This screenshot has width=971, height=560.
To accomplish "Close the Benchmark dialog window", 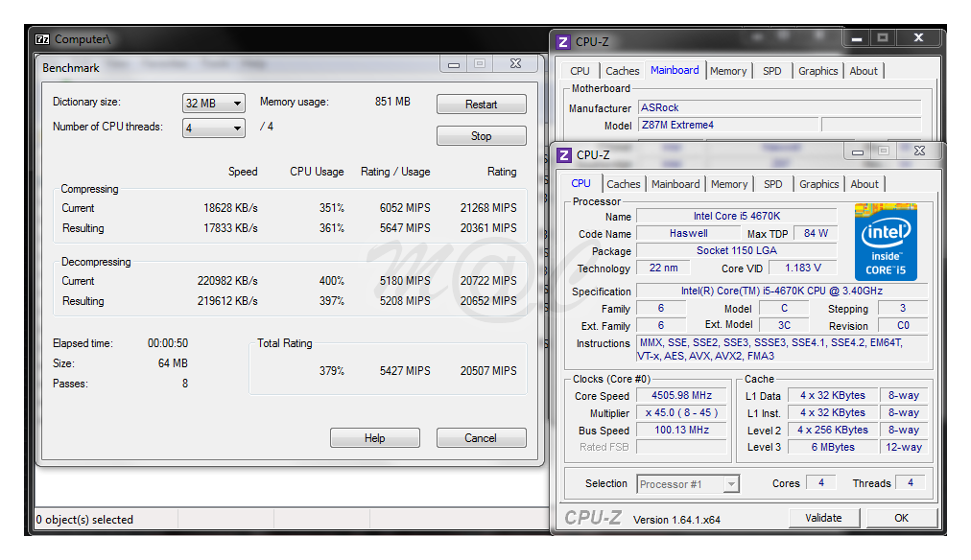I will [x=515, y=64].
